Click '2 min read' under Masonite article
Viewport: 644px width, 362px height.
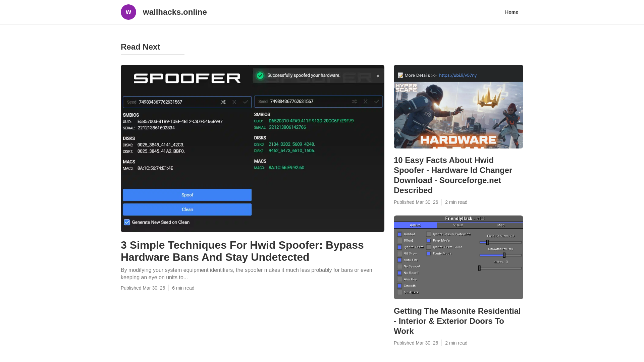456,343
